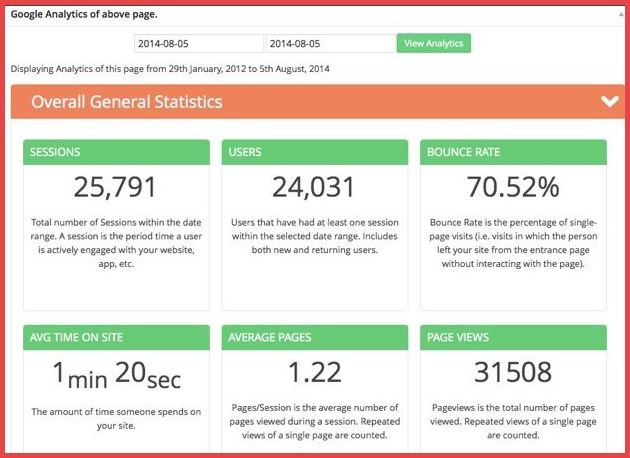Focus the second (end) date input field

point(330,44)
